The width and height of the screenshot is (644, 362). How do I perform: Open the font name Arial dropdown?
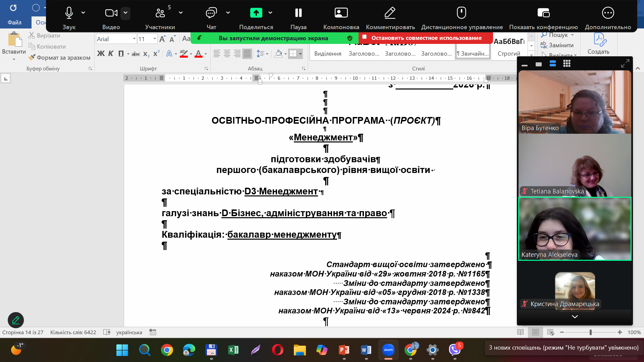pyautogui.click(x=134, y=39)
